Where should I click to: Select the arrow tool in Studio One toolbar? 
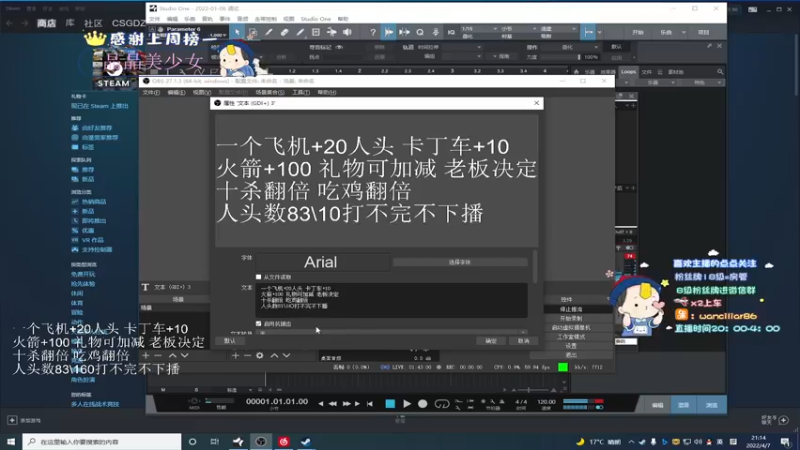point(237,32)
